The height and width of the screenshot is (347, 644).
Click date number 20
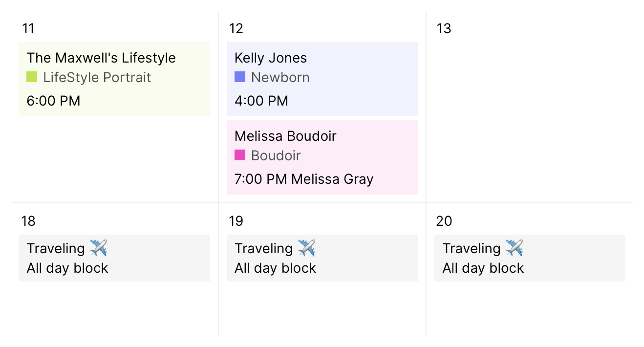[x=444, y=221]
